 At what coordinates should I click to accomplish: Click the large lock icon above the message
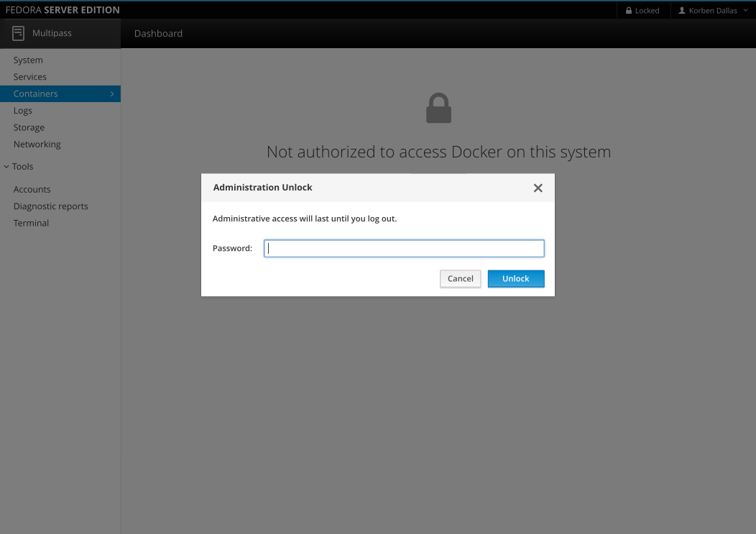pos(439,108)
